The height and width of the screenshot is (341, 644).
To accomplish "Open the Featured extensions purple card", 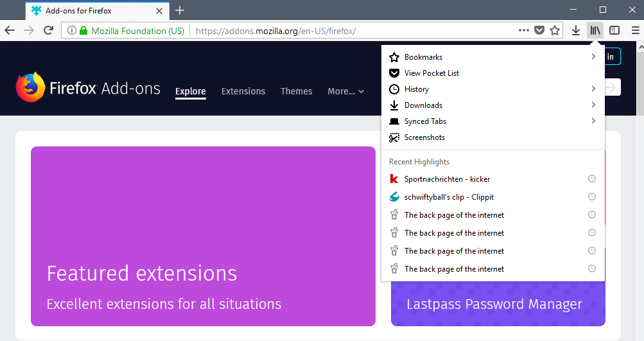I will click(203, 236).
